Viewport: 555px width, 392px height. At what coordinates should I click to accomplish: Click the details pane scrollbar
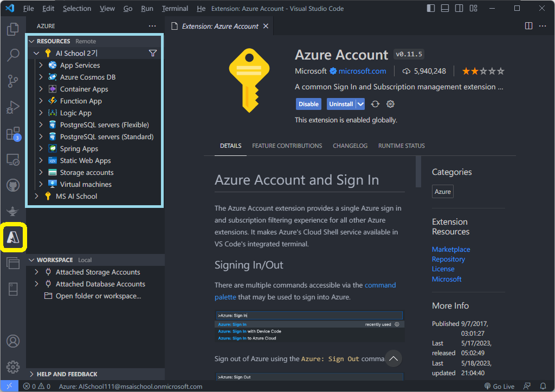coord(418,172)
